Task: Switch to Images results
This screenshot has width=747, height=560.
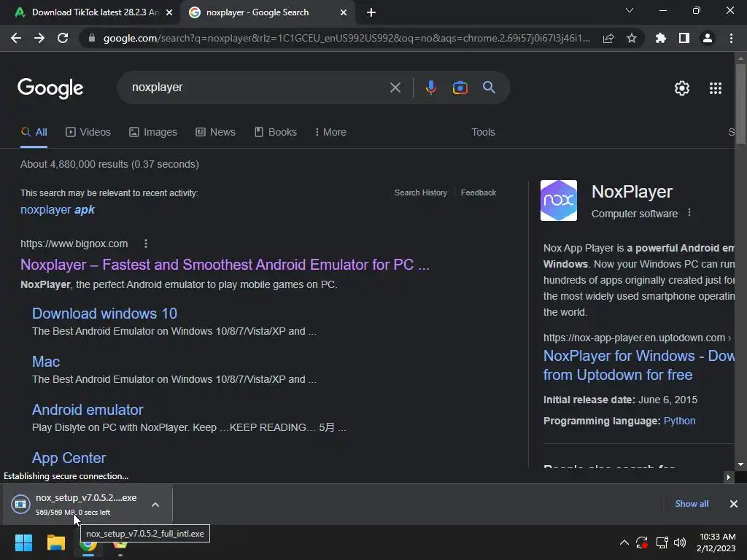Action: click(x=153, y=132)
